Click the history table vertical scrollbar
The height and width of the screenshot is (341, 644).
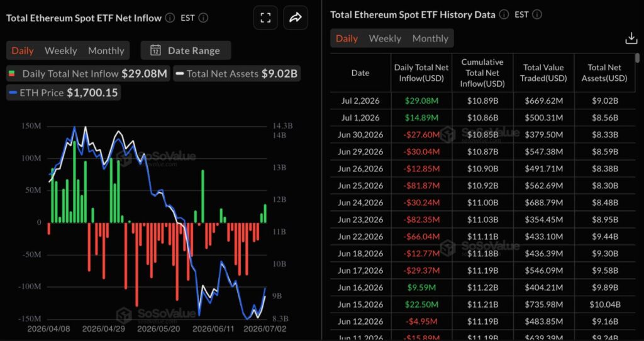(x=637, y=58)
